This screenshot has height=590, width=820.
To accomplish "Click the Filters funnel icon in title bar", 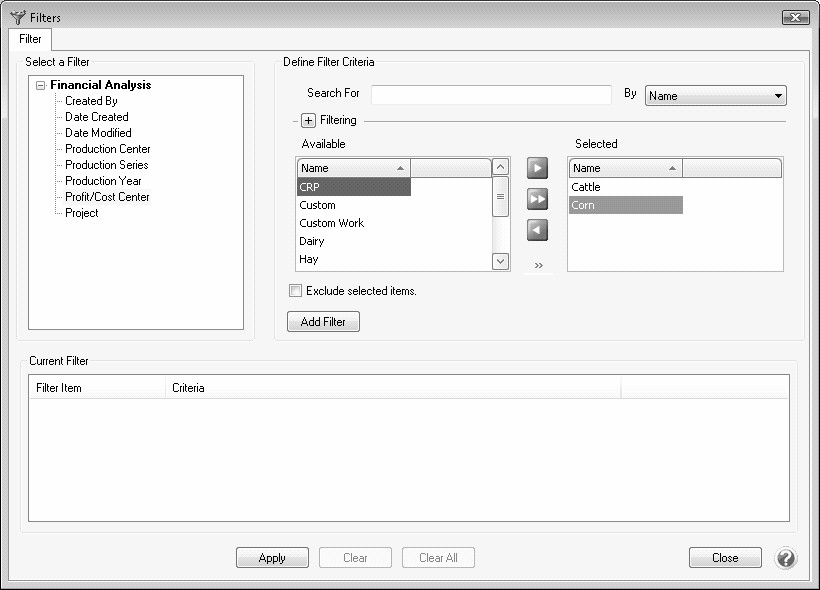I will click(x=17, y=17).
